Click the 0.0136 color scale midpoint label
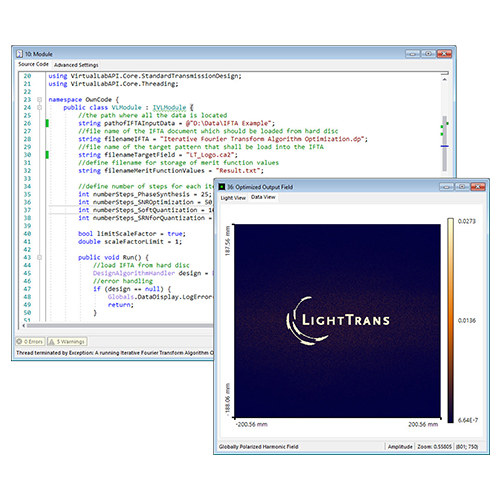Screen dimensions: 500x500 [467, 321]
